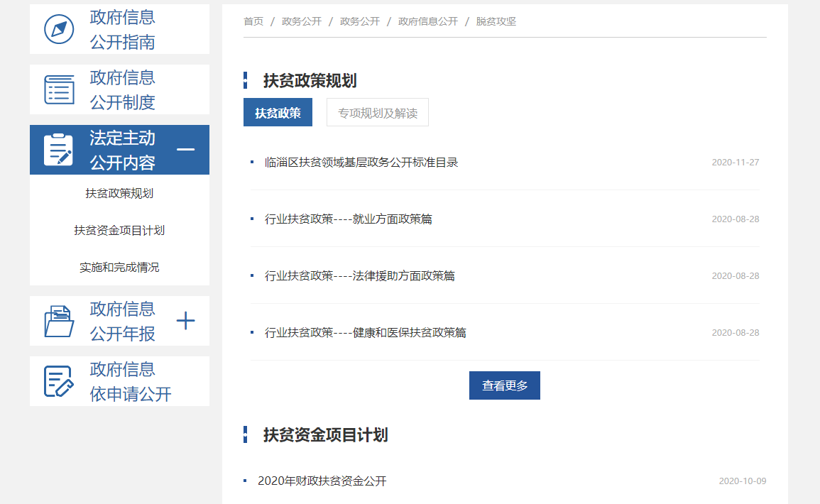Click the edit document icon for 依申请公开
820x504 pixels.
coord(59,381)
